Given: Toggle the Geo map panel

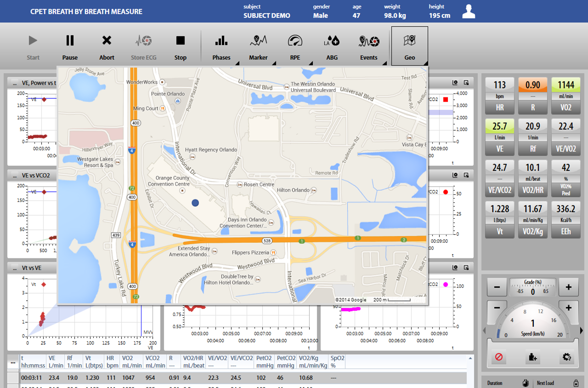Looking at the screenshot, I should pos(409,46).
